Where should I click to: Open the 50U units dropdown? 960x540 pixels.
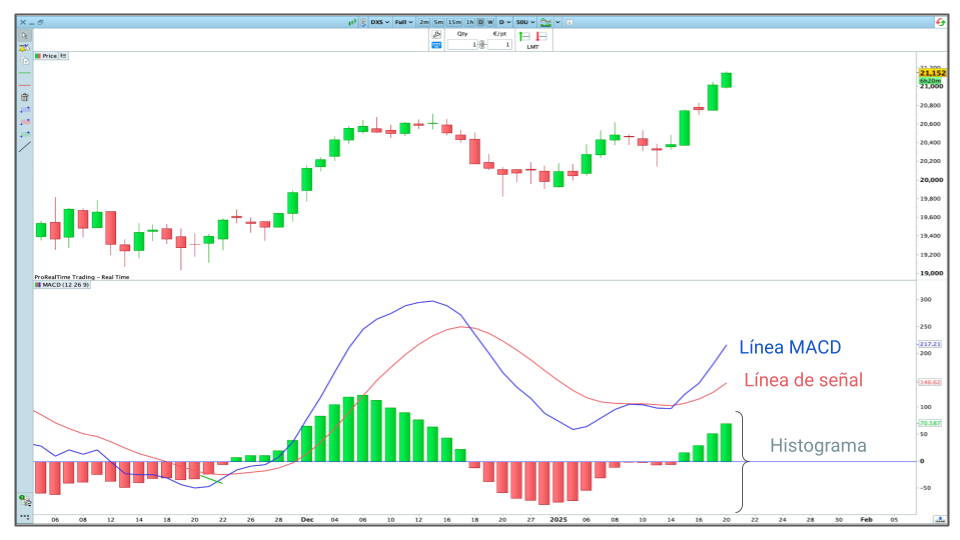525,22
